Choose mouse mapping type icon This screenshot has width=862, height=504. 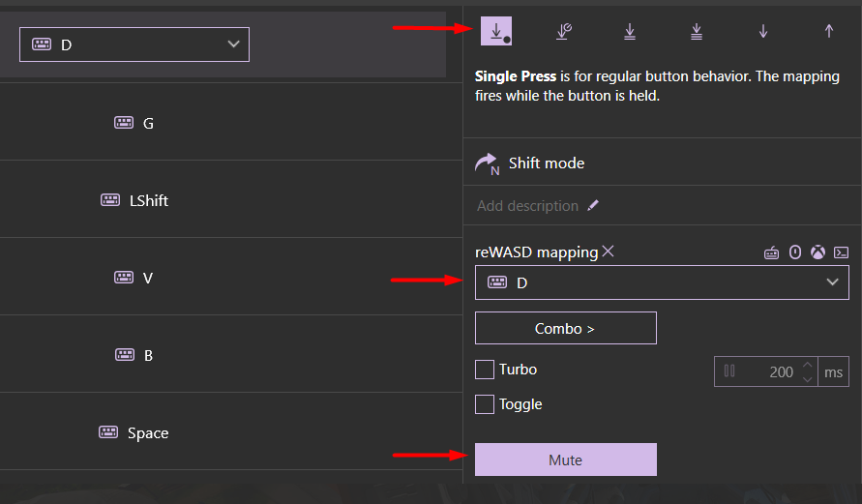[795, 252]
